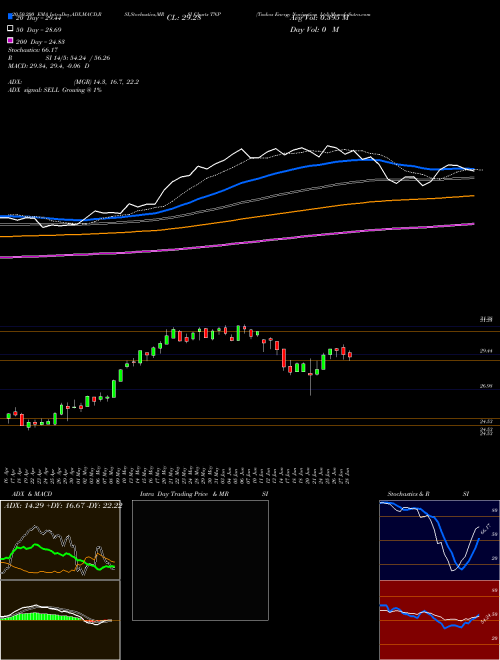Select the '200 Day - 24.83' legend label

[x=40, y=42]
